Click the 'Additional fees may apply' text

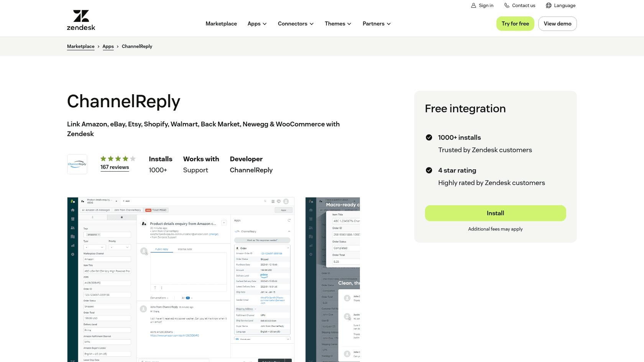pyautogui.click(x=495, y=229)
